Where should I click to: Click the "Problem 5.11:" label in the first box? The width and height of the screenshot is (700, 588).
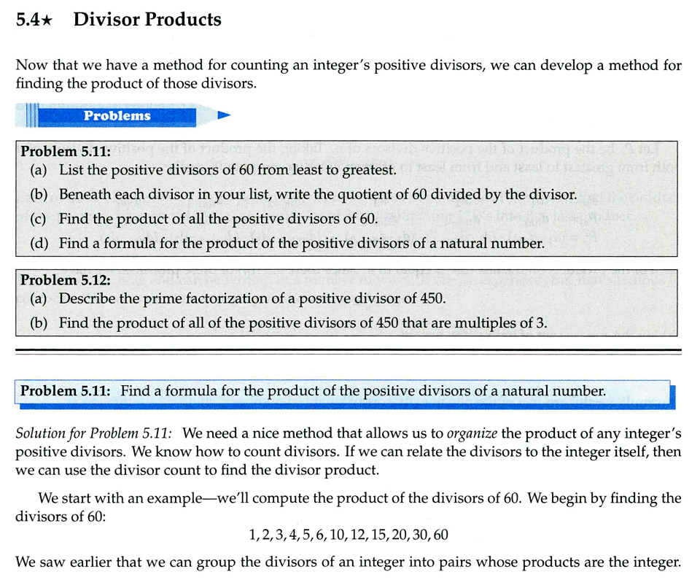tap(66, 152)
